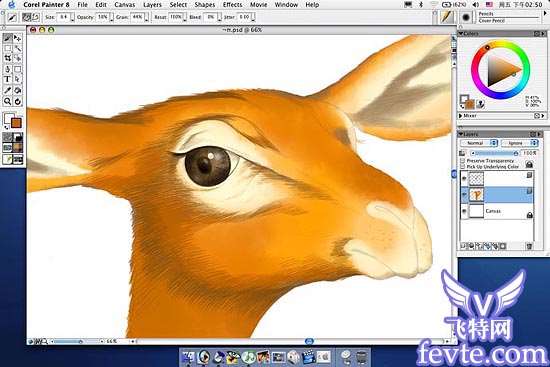Select the Dropper tool

coord(7,90)
